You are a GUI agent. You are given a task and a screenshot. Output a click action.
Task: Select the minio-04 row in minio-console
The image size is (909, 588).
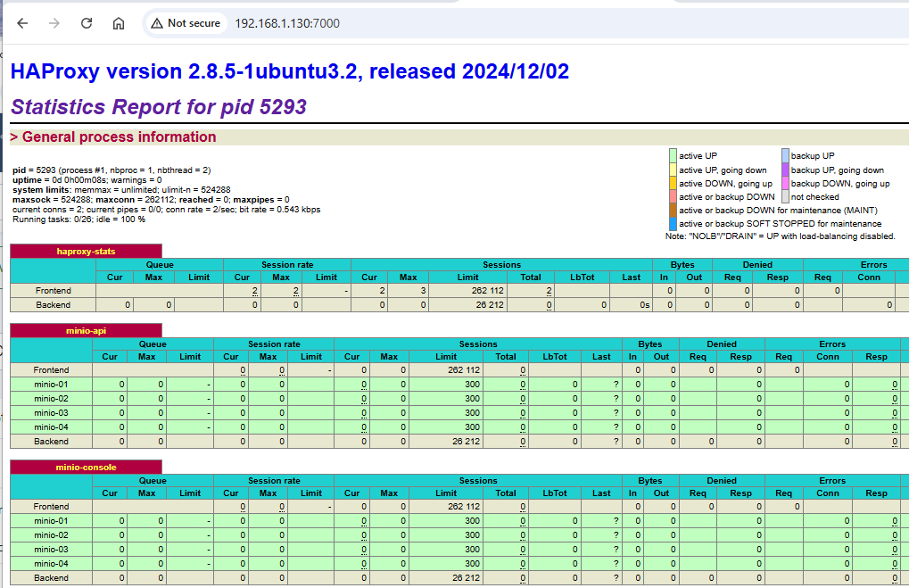coord(51,564)
